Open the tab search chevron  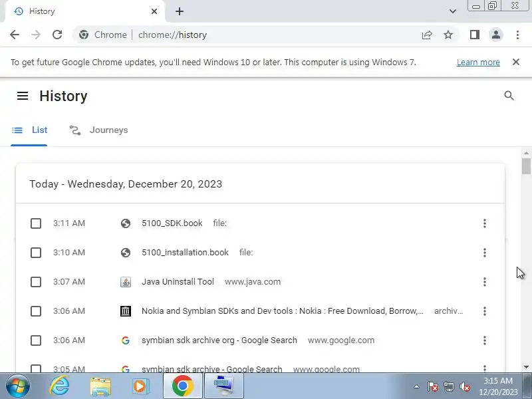[x=453, y=11]
